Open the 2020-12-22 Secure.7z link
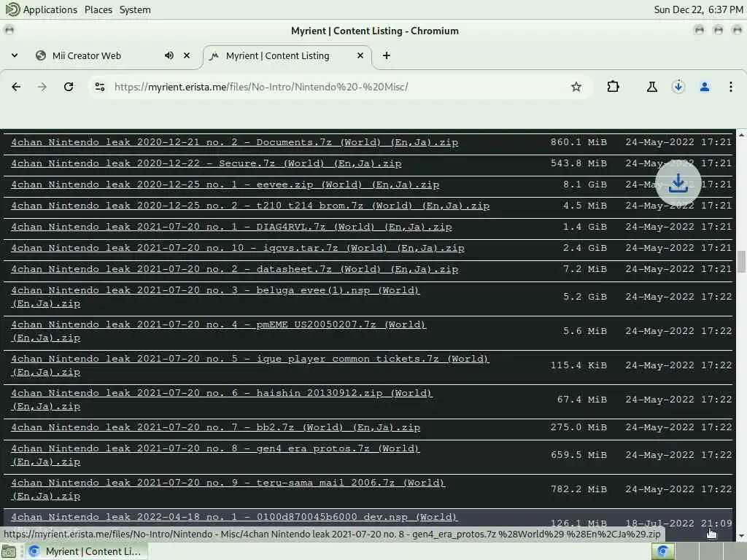 [206, 163]
